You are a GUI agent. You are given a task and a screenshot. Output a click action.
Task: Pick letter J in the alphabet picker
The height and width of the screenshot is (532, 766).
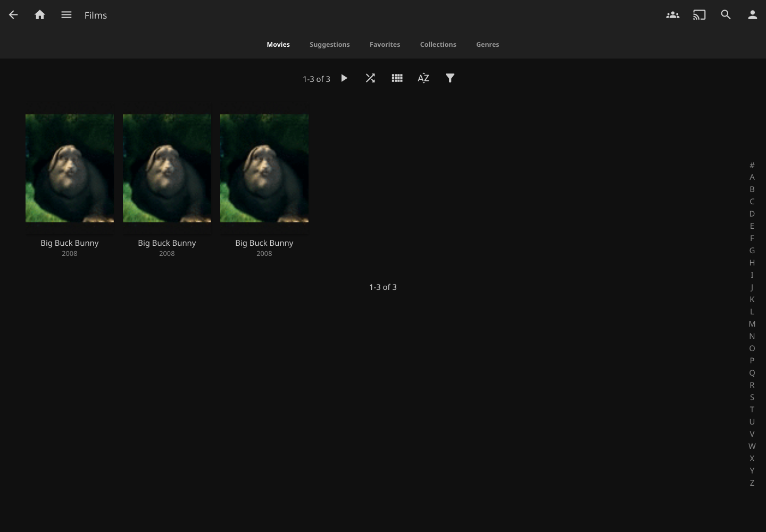pos(752,287)
